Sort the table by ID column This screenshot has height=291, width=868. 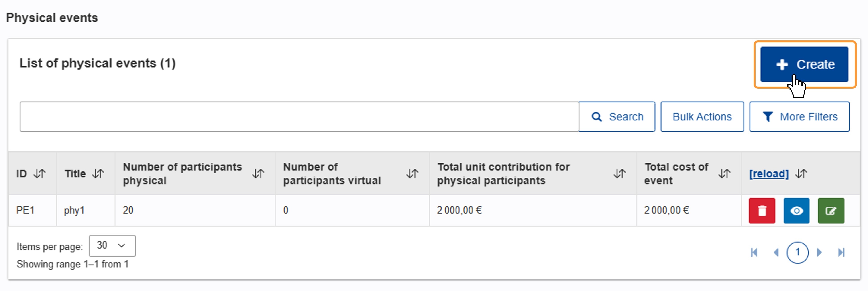click(39, 174)
